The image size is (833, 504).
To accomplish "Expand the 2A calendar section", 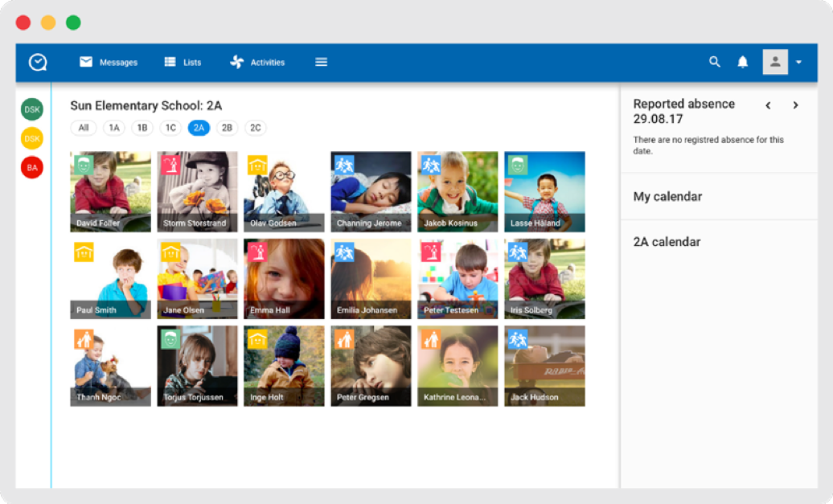I will [667, 242].
